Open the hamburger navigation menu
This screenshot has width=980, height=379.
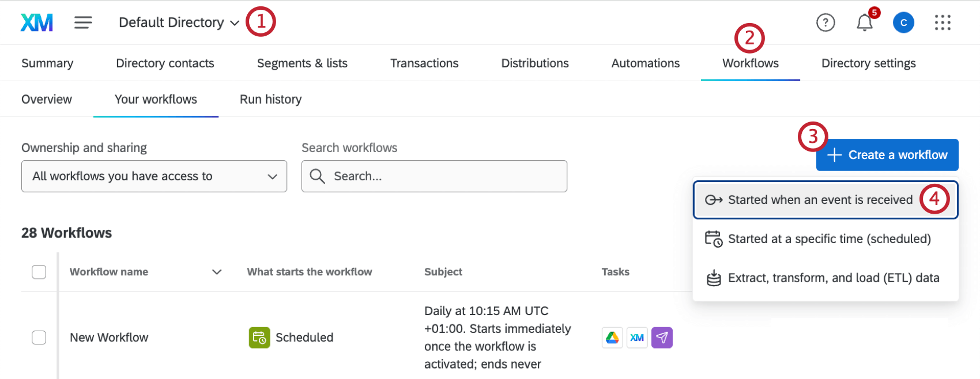coord(83,22)
